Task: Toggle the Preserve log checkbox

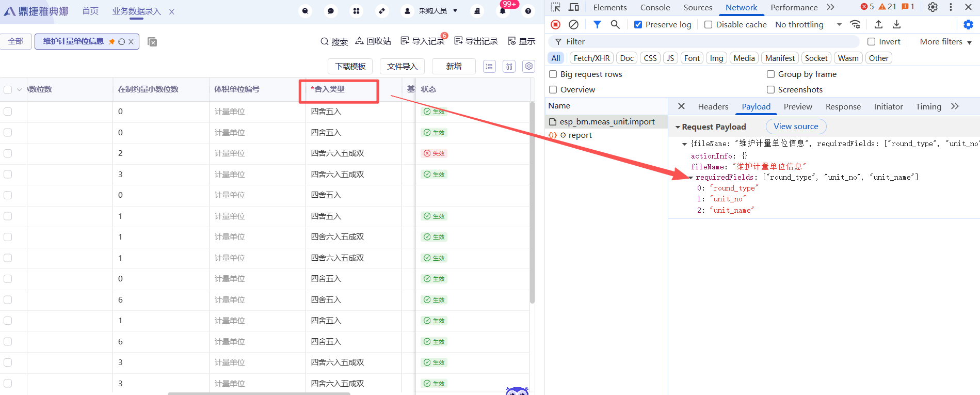Action: tap(638, 25)
